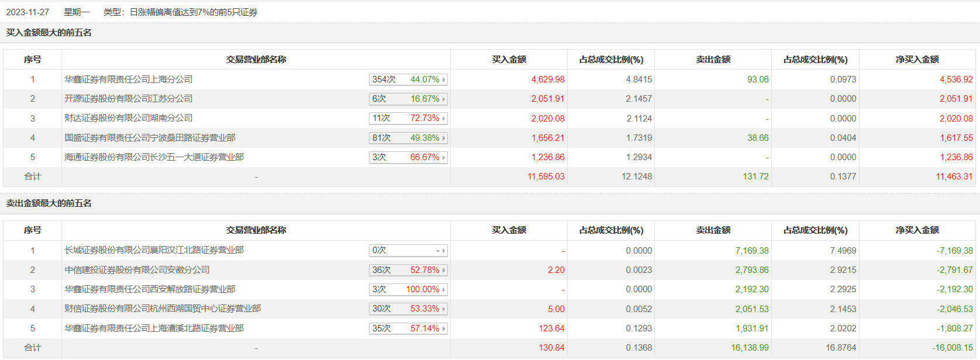Expand the 30次 53.33% stats box
980x360 pixels.
pyautogui.click(x=408, y=309)
